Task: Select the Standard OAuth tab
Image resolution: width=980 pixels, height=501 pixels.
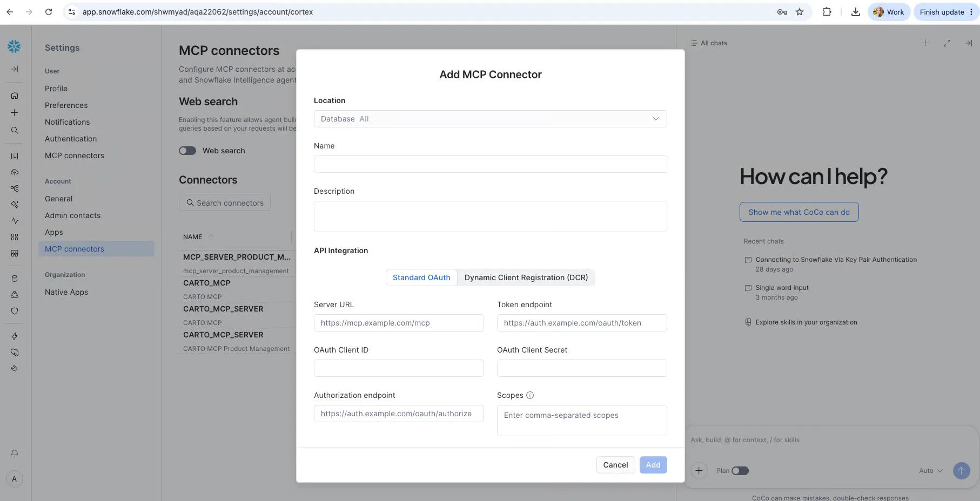Action: coord(421,277)
